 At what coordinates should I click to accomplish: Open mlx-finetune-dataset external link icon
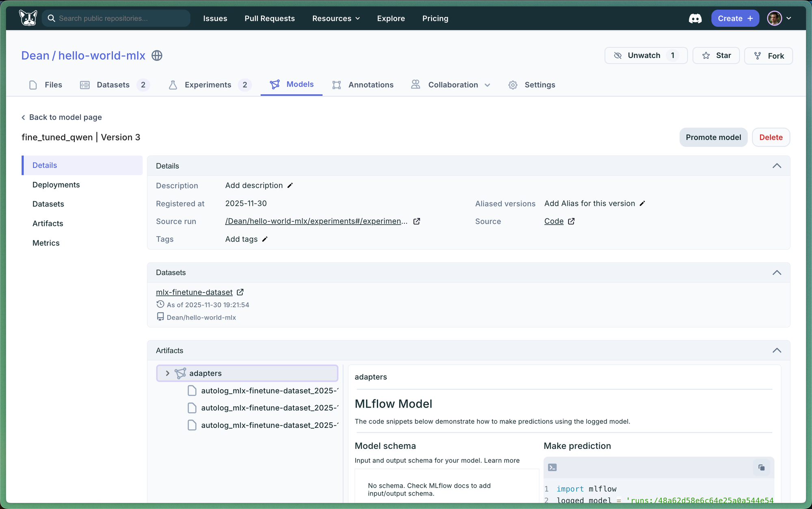[240, 292]
